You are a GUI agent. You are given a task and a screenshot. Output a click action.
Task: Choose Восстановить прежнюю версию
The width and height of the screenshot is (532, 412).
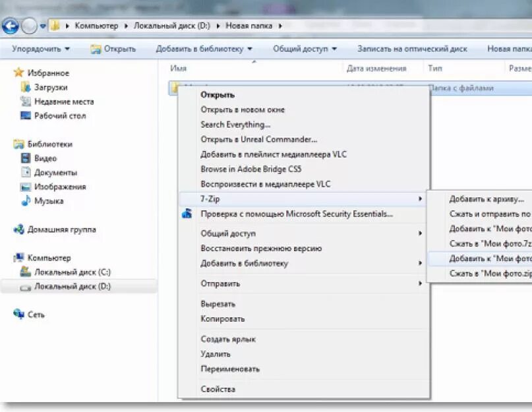303,249
